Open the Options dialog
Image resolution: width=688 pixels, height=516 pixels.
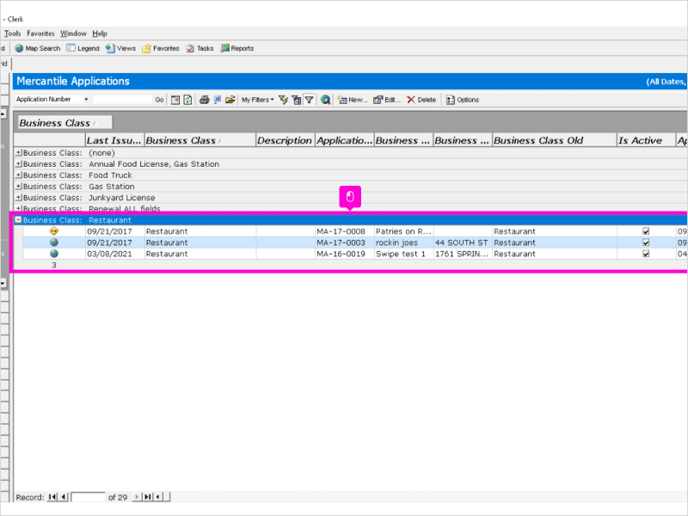tap(462, 100)
